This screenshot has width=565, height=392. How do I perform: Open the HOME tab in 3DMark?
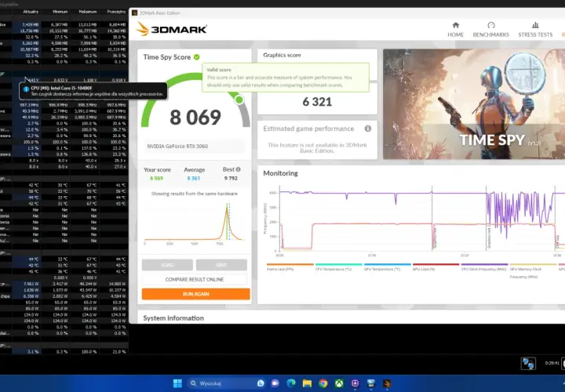click(455, 30)
